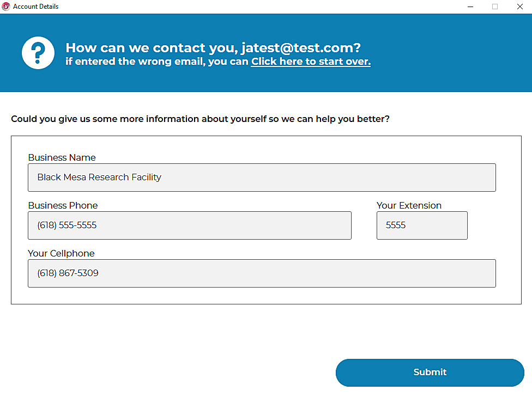Image resolution: width=532 pixels, height=397 pixels.
Task: Focus the Business Name input field
Action: [x=262, y=178]
